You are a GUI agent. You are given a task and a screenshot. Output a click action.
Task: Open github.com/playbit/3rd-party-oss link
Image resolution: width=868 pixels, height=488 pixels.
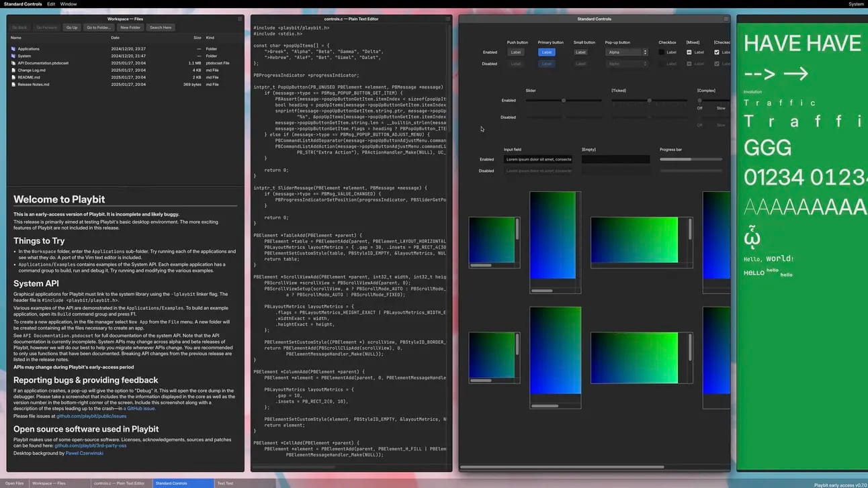click(90, 446)
